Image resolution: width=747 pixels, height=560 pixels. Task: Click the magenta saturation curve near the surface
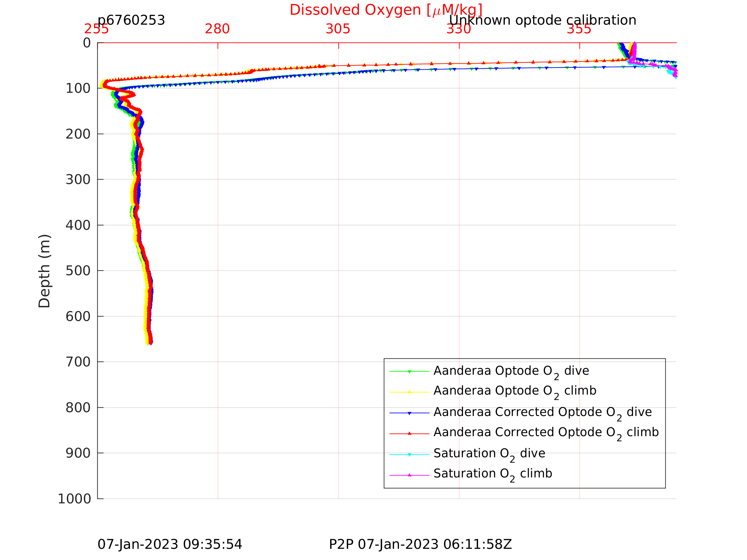pos(634,51)
